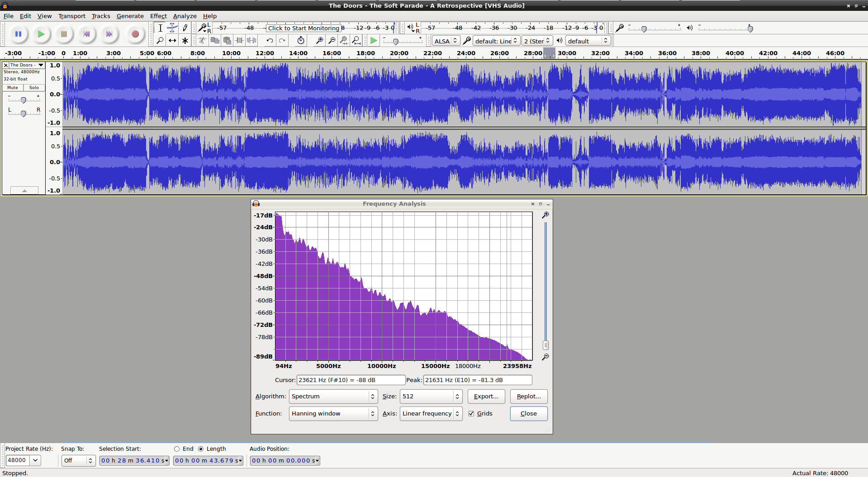
Task: Open the Effect menu
Action: click(x=158, y=16)
